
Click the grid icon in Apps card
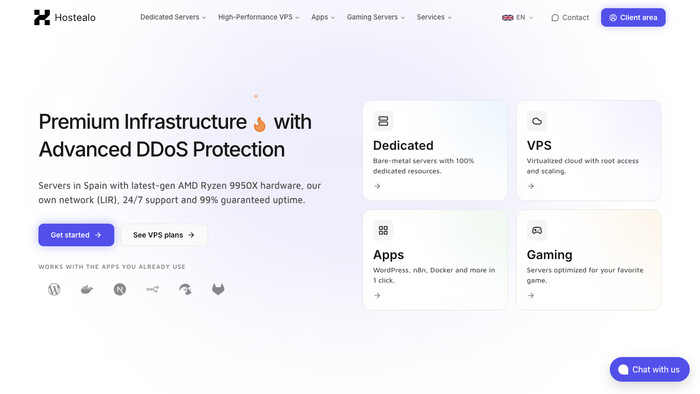click(x=383, y=230)
